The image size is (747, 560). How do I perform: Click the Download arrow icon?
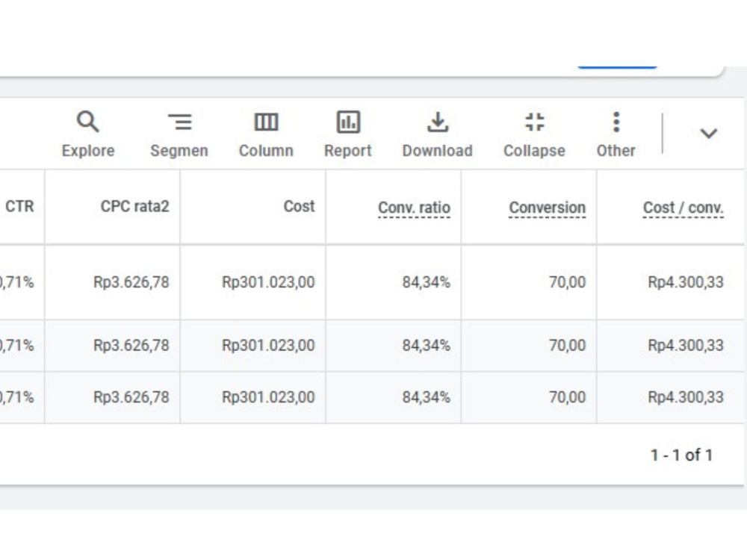coord(437,122)
